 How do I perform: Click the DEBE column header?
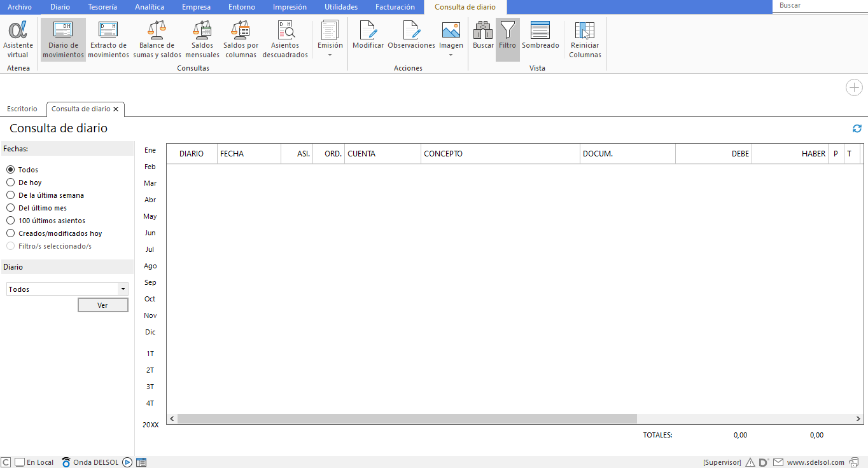point(713,154)
